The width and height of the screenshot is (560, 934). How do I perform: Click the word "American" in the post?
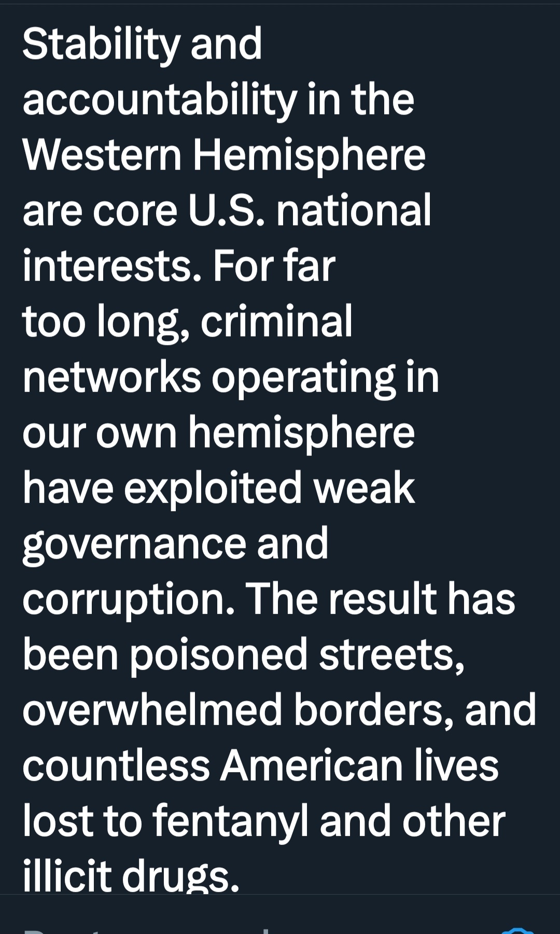coord(311,766)
